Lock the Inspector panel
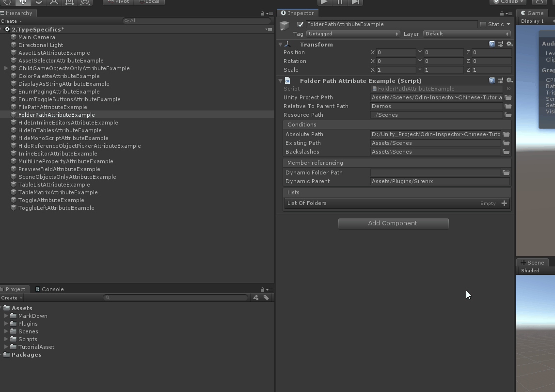Image resolution: width=555 pixels, height=392 pixels. 502,14
